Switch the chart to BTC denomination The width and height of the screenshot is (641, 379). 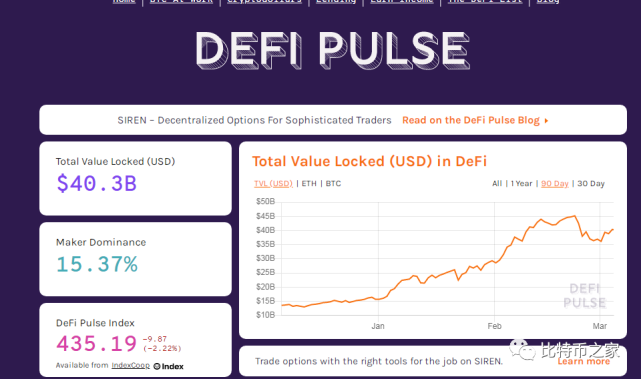333,184
